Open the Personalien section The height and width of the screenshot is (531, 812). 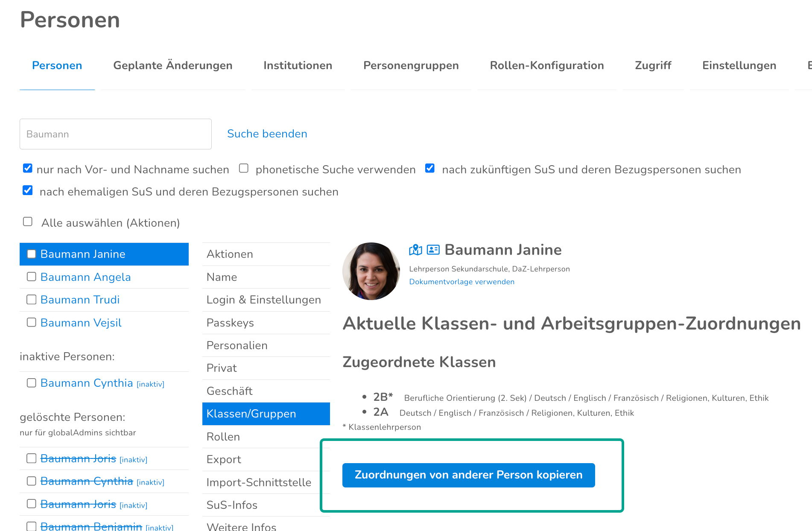[266, 345]
